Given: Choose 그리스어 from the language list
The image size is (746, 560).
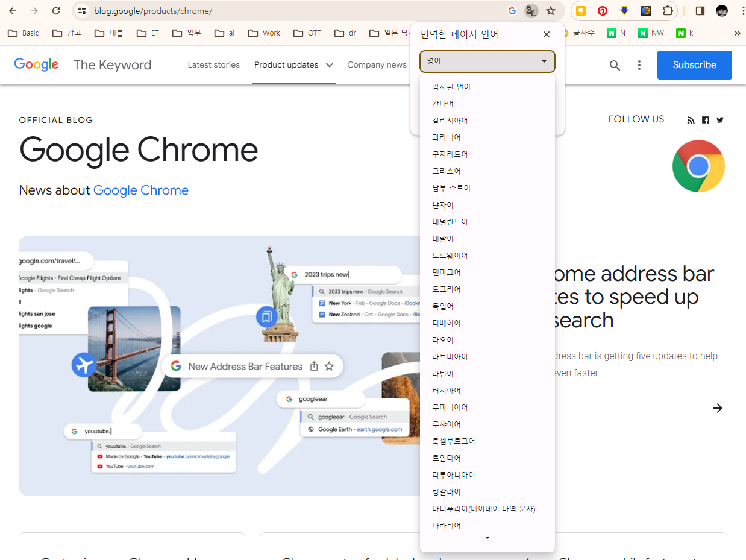Looking at the screenshot, I should pyautogui.click(x=487, y=171).
